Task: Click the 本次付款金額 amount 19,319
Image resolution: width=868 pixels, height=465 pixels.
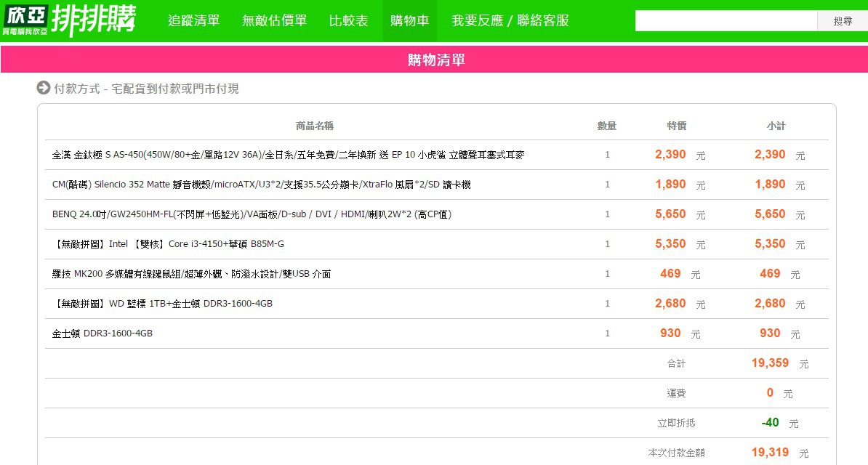Action: pyautogui.click(x=770, y=453)
